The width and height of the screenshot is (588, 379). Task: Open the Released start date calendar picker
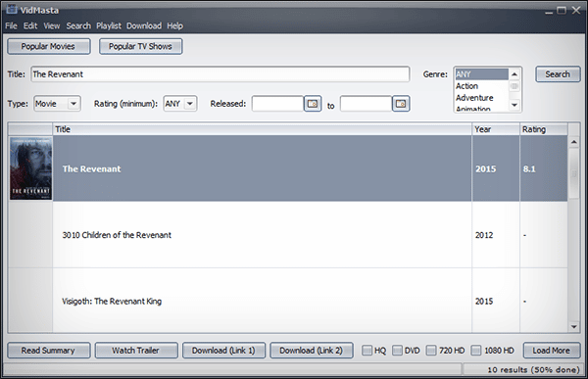[313, 104]
